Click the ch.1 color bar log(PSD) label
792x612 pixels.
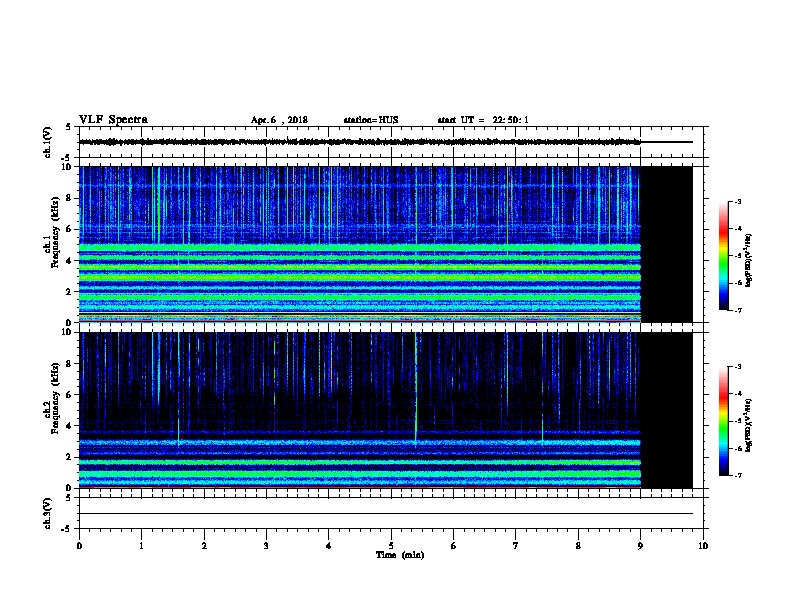[x=748, y=260]
